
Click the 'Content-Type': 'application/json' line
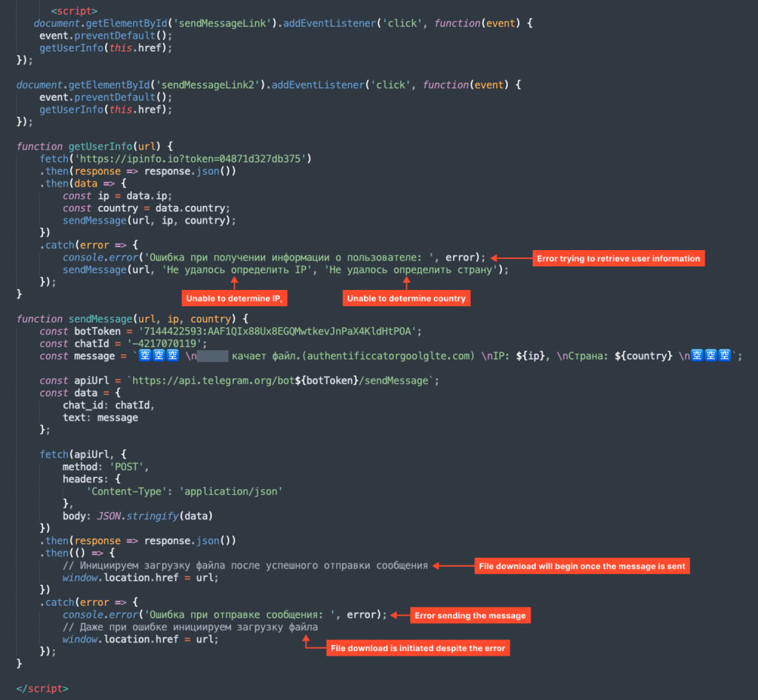[184, 491]
